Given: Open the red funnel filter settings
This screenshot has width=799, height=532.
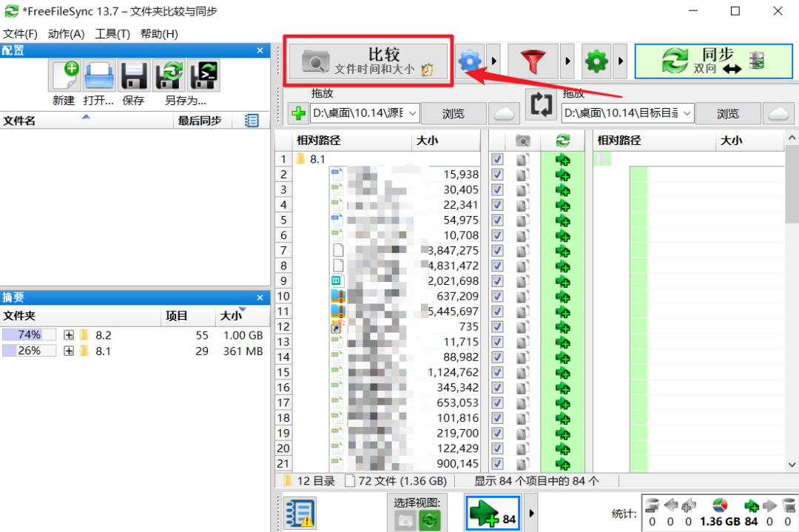Looking at the screenshot, I should coord(533,61).
